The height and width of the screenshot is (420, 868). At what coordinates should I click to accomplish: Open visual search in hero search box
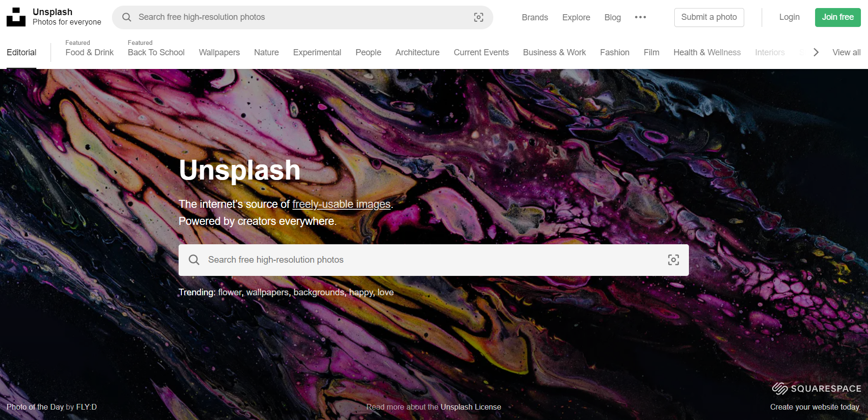click(x=673, y=259)
